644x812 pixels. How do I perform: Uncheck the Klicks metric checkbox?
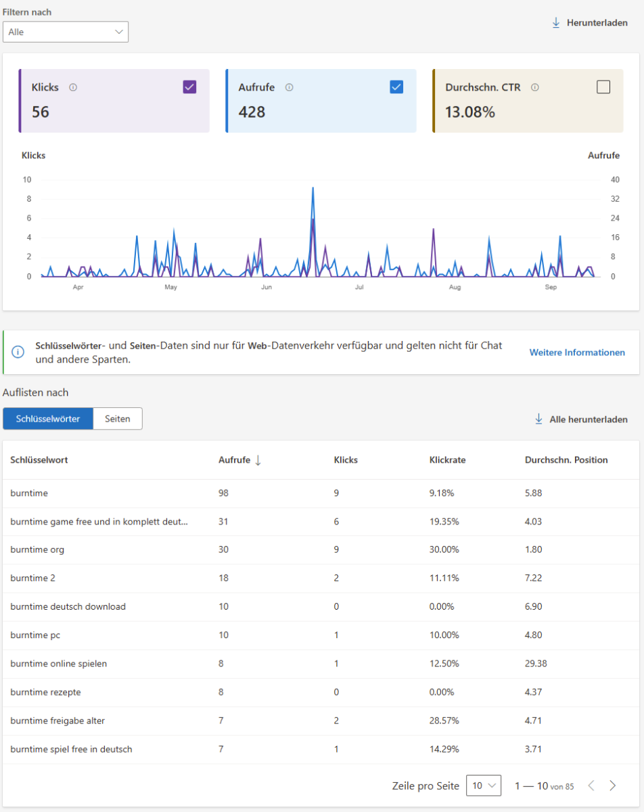(x=189, y=87)
